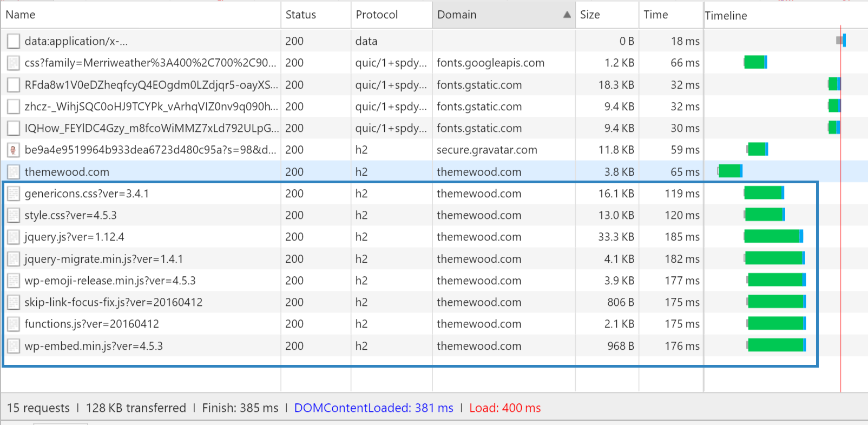
Task: Open the data:application/x-... request
Action: point(76,41)
